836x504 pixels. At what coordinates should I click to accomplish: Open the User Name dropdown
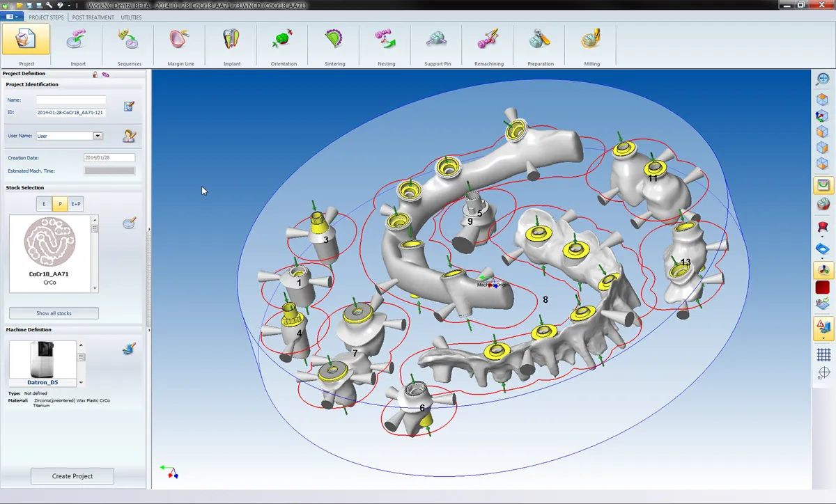tap(98, 136)
